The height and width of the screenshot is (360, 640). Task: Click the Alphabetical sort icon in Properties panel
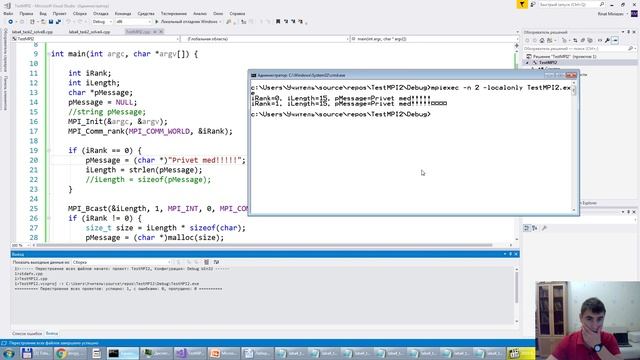tap(535, 228)
